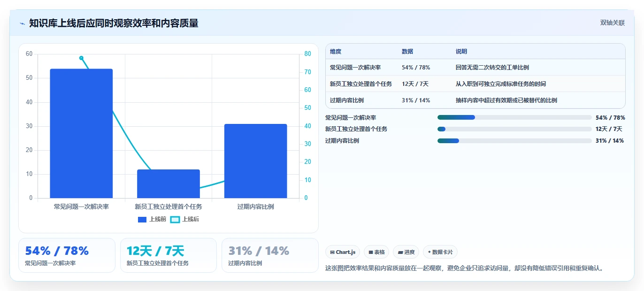Open the 54% / 78% data card
The height and width of the screenshot is (291, 644).
(67, 255)
